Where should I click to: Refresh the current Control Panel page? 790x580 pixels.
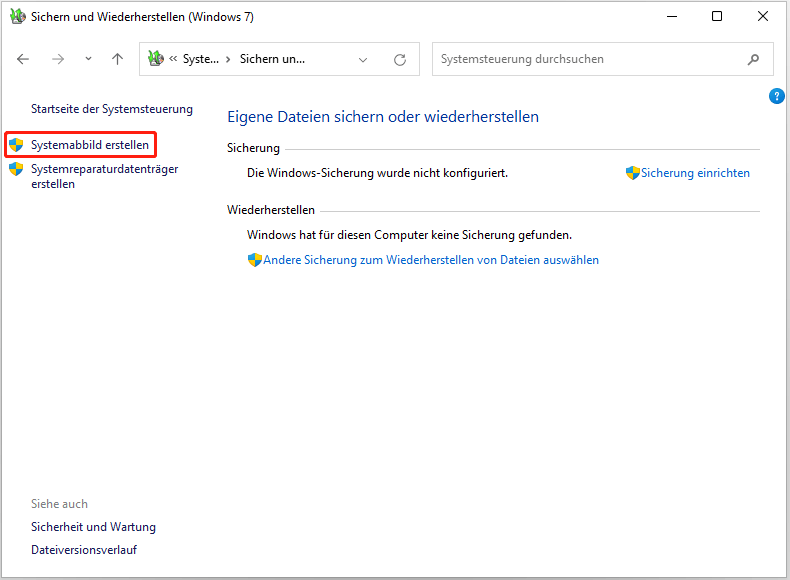coord(400,59)
